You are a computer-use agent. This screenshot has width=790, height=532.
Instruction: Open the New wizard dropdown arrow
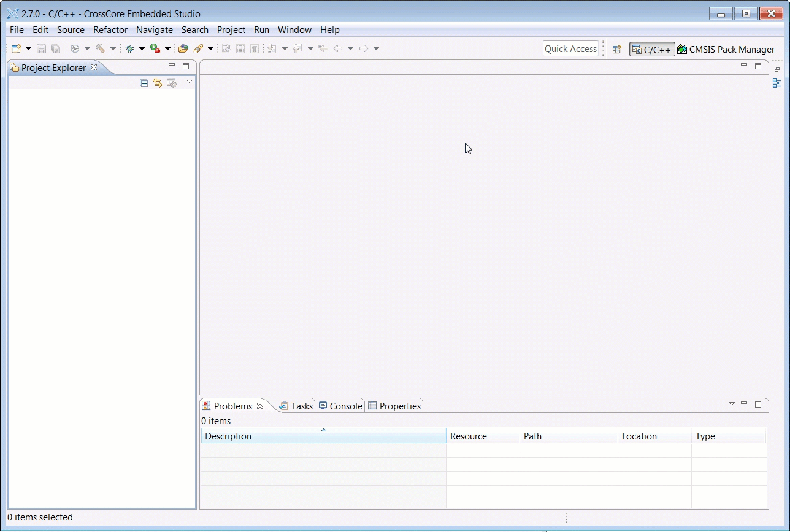tap(28, 49)
